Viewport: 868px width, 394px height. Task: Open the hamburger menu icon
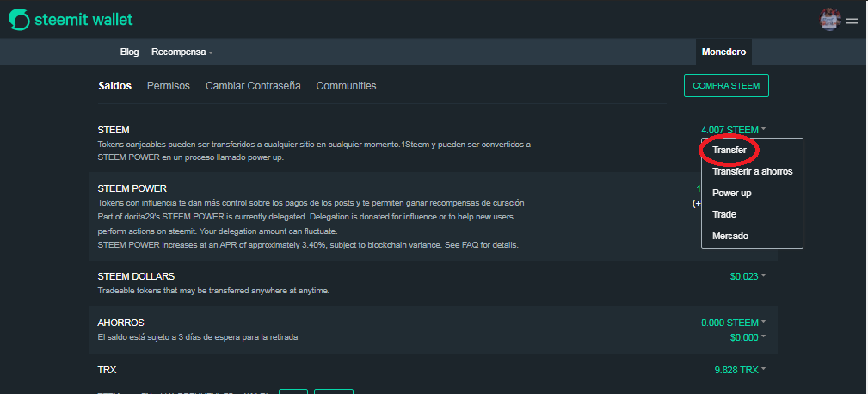[x=852, y=20]
